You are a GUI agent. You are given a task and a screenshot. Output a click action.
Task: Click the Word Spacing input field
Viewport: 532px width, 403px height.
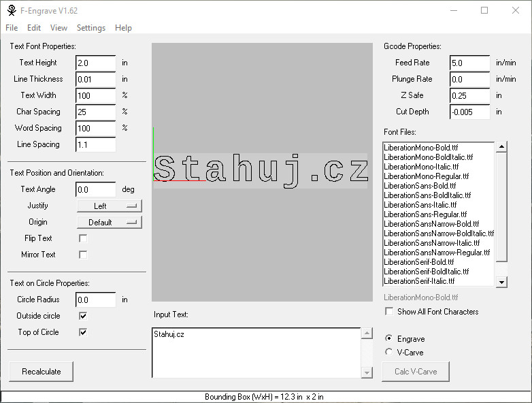tap(96, 129)
